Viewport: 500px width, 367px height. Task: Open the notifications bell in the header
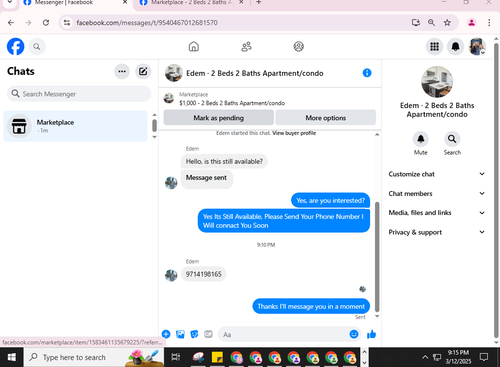[455, 46]
